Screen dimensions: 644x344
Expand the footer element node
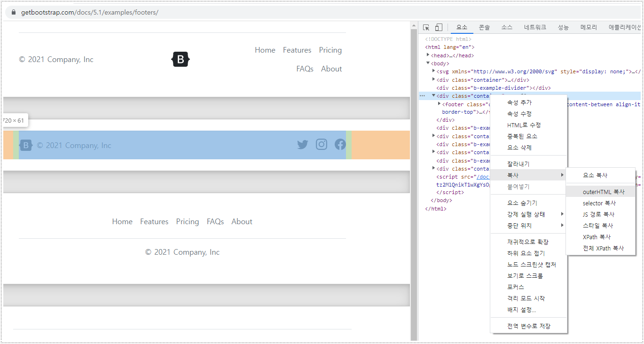[439, 104]
